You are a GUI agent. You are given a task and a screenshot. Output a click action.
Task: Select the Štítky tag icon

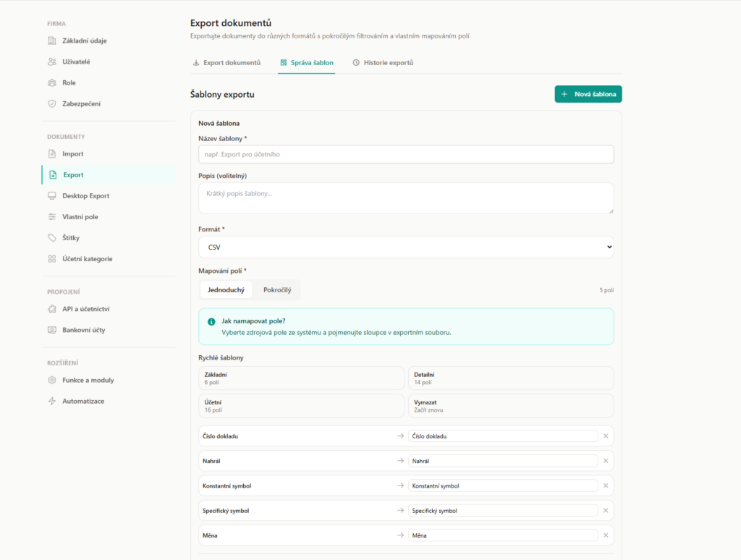(x=51, y=237)
